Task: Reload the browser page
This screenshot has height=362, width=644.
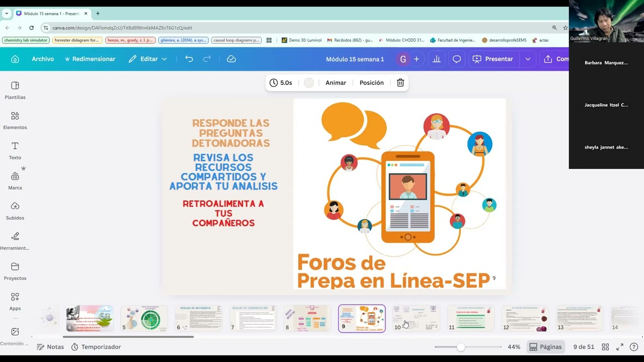Action: pyautogui.click(x=32, y=28)
